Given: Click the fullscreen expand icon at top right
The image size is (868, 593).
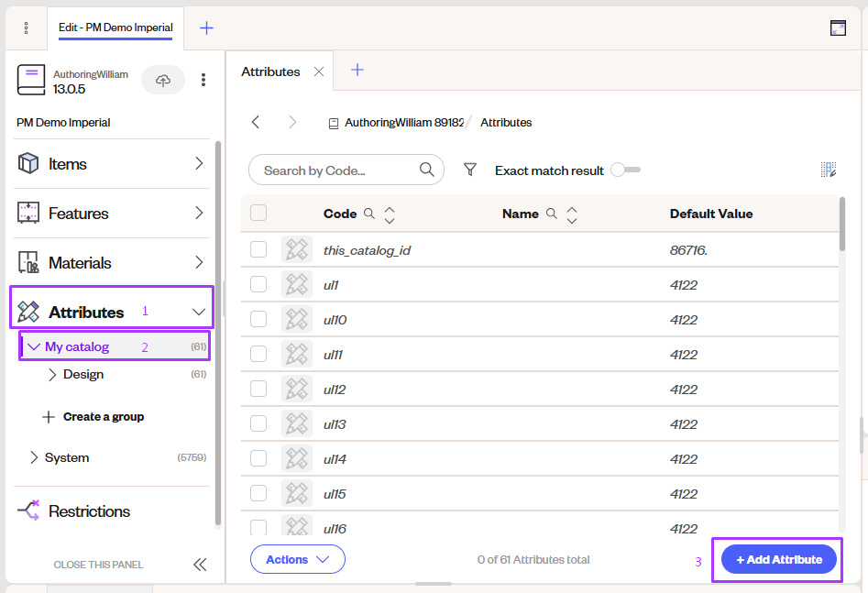Looking at the screenshot, I should (838, 27).
